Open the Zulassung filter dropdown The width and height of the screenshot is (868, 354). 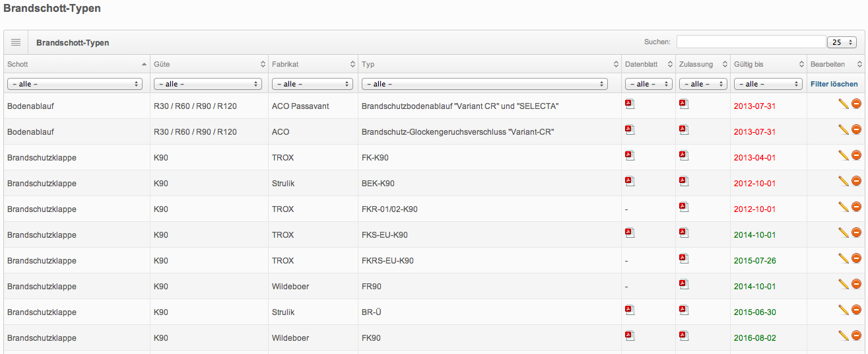(x=703, y=84)
